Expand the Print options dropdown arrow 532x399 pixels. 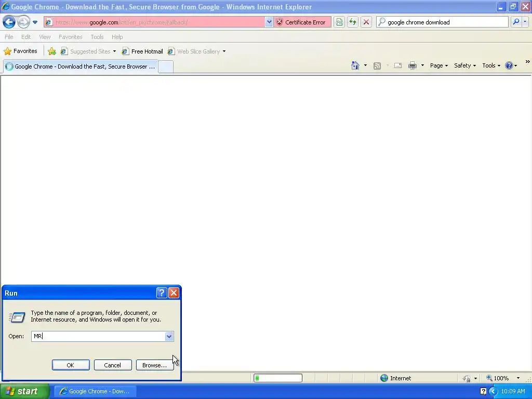tap(422, 65)
